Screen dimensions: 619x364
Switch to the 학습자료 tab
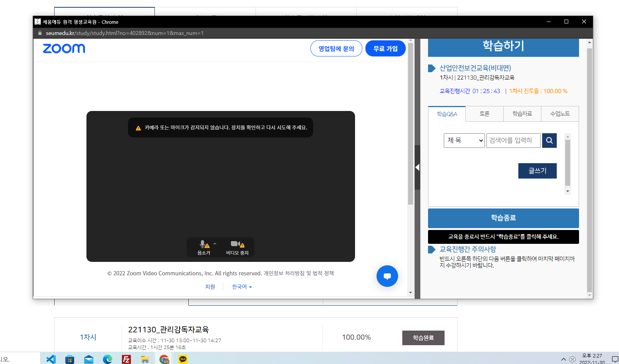point(522,114)
